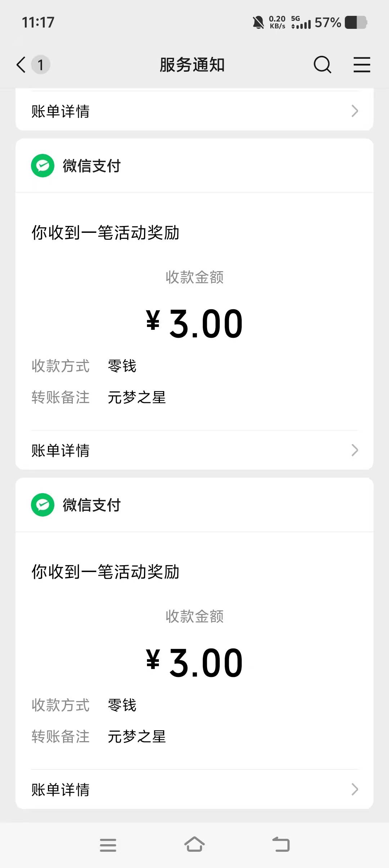Open recent apps from the navigation bar
The width and height of the screenshot is (389, 868).
(x=108, y=845)
